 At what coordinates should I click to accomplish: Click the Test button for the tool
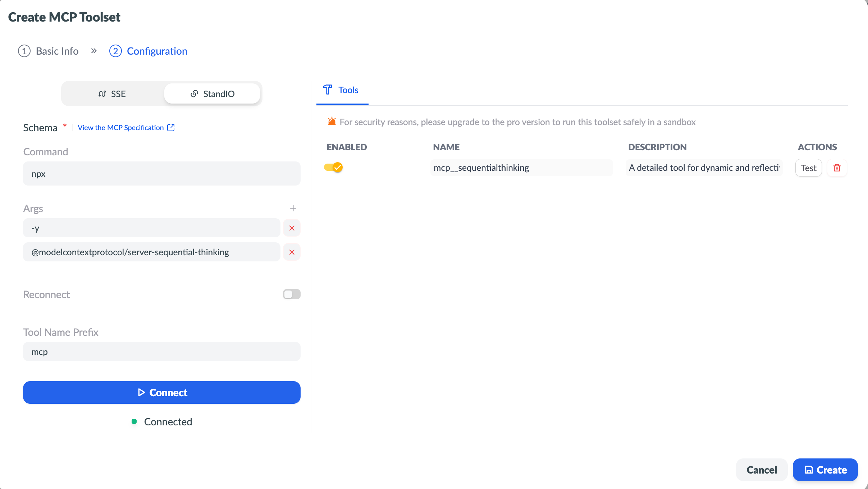tap(808, 168)
